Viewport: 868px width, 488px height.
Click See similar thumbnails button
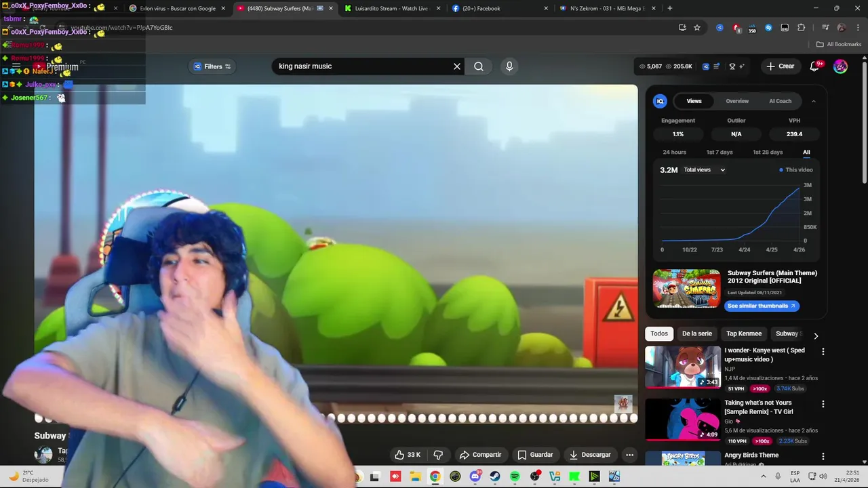[x=762, y=306]
